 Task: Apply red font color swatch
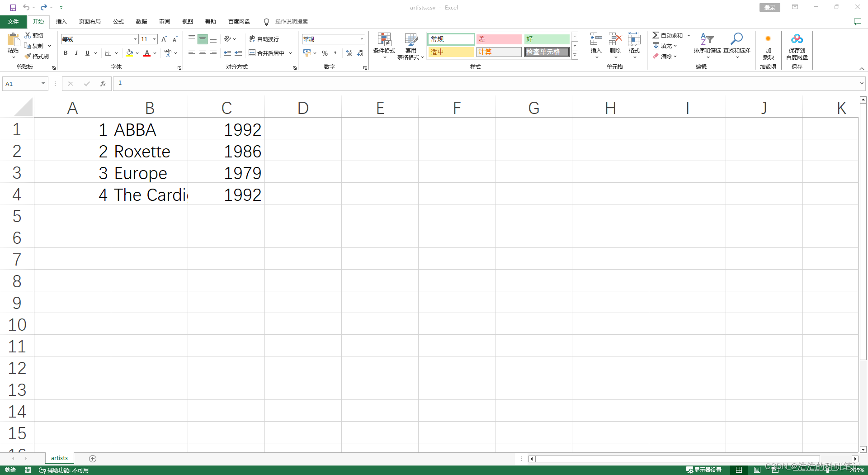click(146, 53)
